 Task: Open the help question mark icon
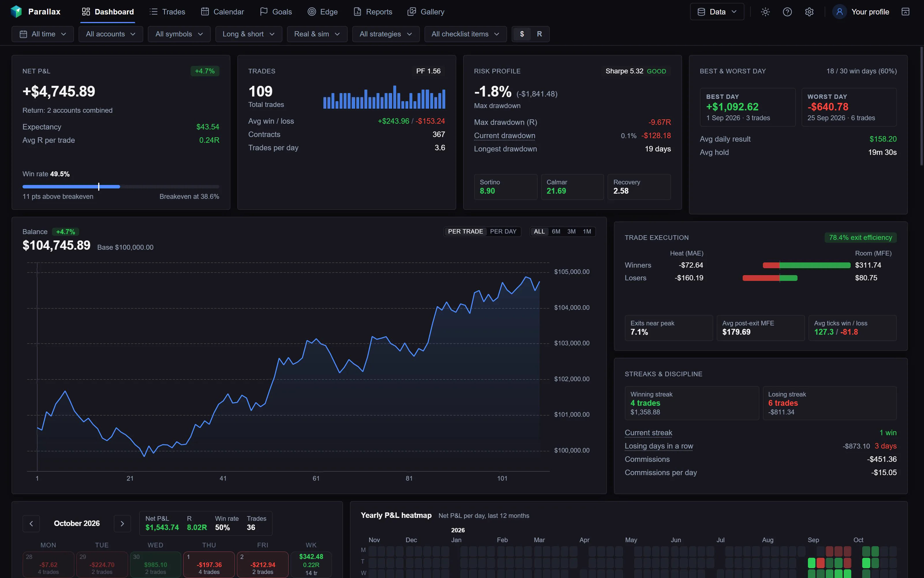(x=787, y=12)
